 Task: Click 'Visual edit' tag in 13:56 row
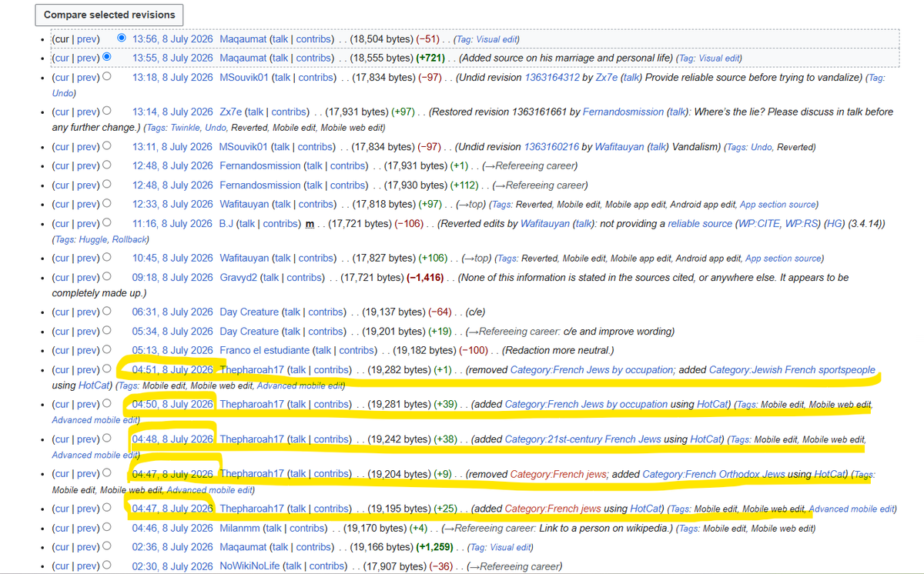(x=498, y=38)
